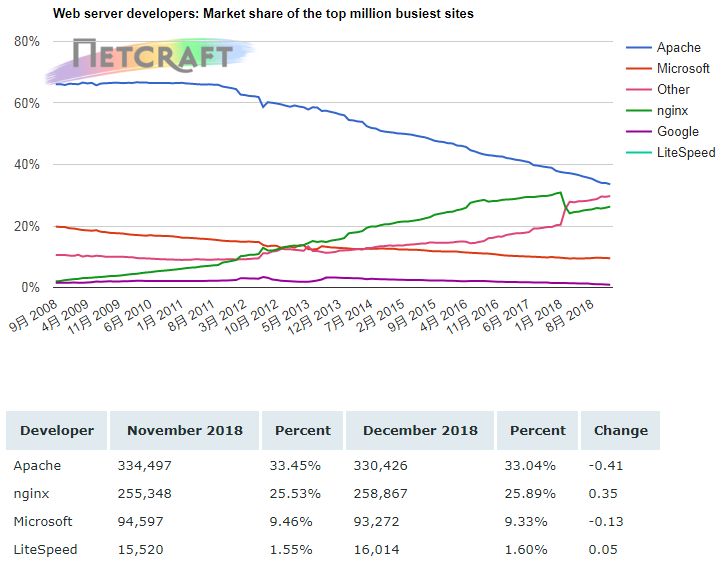723x567 pixels.
Task: Click the LiteSpeed legend entry
Action: (x=671, y=153)
